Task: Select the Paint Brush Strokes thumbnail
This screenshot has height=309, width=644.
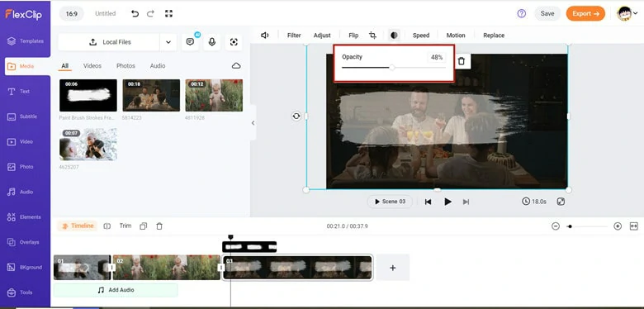Action: click(88, 95)
